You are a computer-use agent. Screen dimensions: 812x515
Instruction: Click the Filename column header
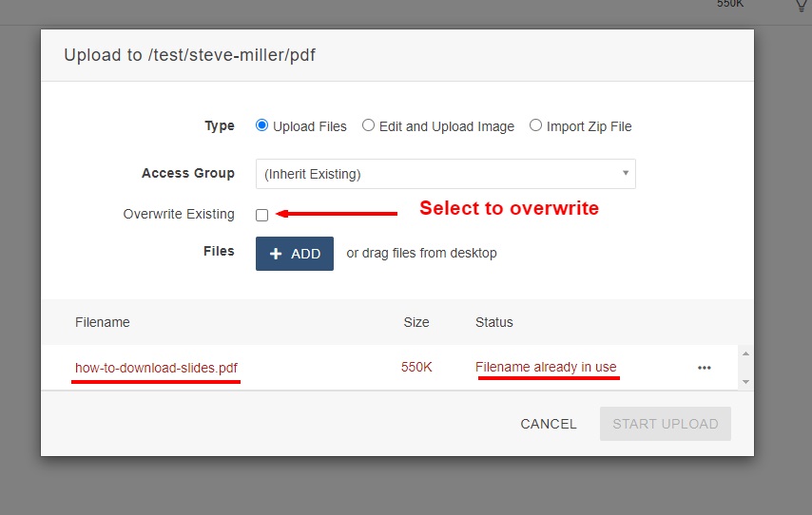103,322
